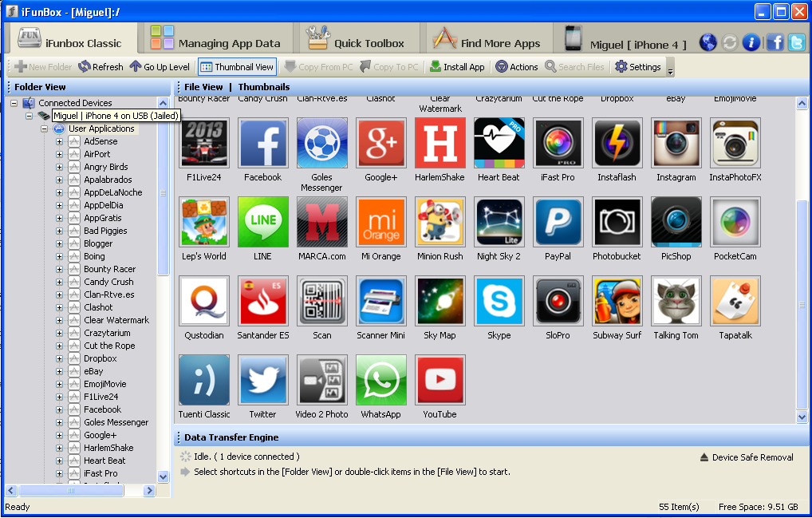Click Go Up Level button

(160, 67)
